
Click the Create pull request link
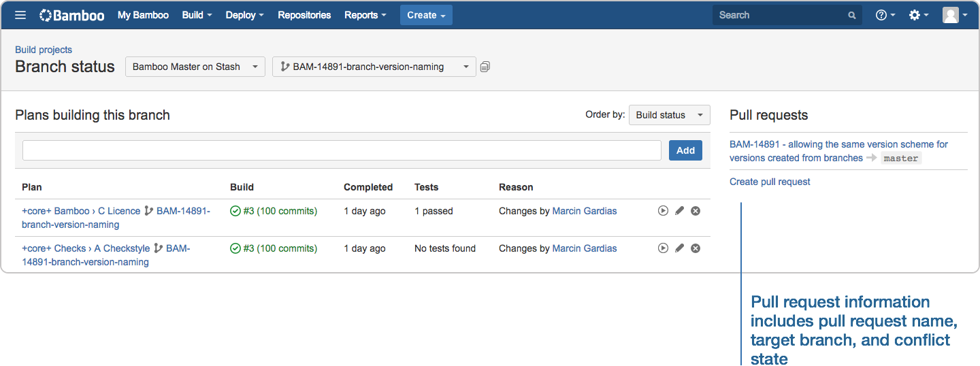pyautogui.click(x=770, y=182)
